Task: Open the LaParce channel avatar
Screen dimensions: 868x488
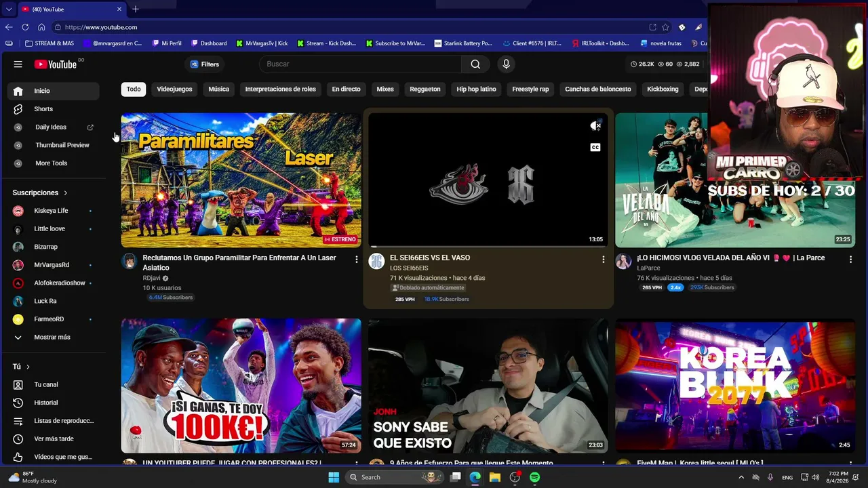Action: pos(623,262)
